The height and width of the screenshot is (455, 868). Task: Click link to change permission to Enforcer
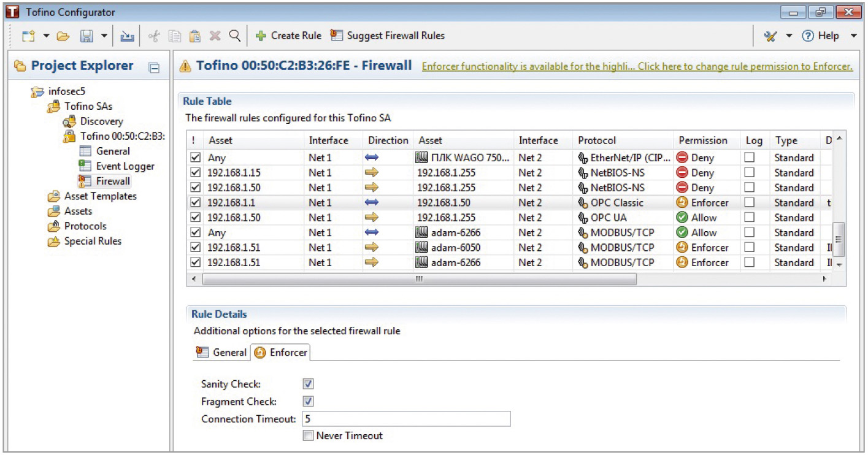pyautogui.click(x=637, y=66)
